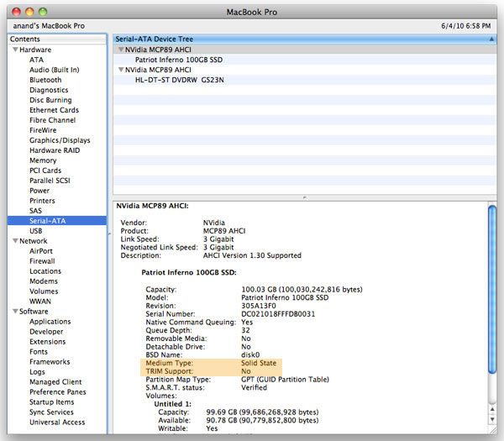Click the window resize grip corner
Viewport: 504px width, 441px height.
click(x=492, y=430)
